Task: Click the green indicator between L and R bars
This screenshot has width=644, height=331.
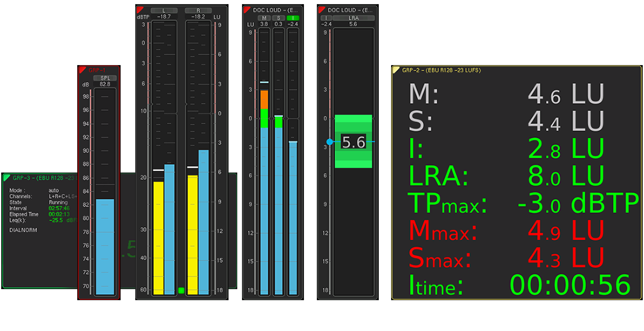Action: (181, 290)
